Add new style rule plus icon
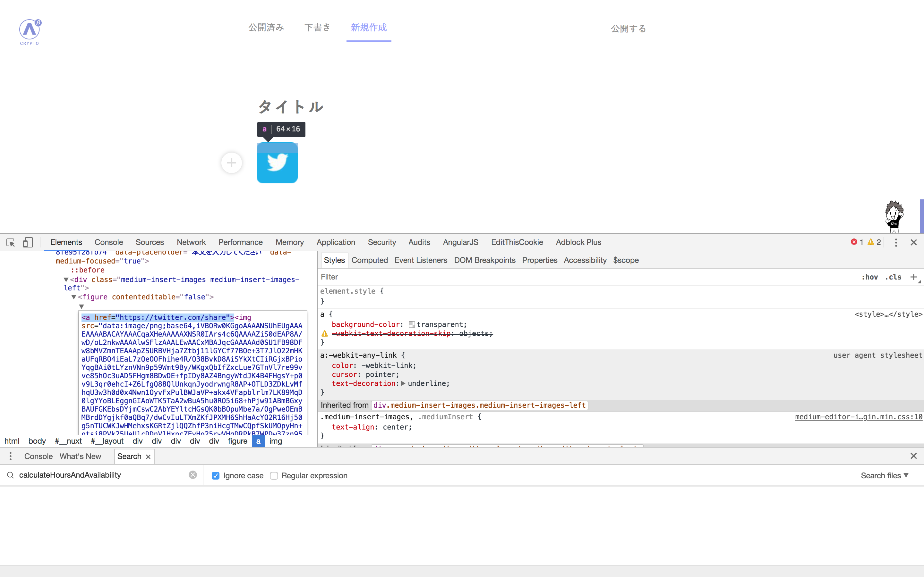This screenshot has height=577, width=924. point(913,277)
